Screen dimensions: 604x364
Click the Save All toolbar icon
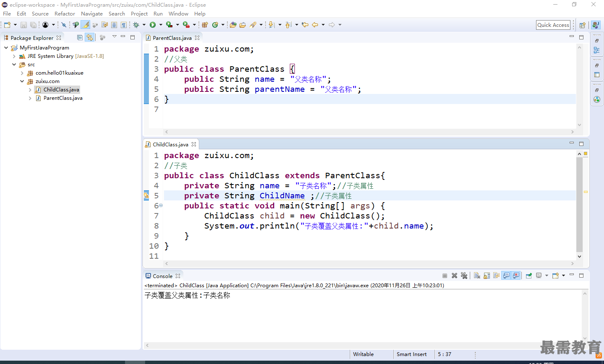pos(33,25)
